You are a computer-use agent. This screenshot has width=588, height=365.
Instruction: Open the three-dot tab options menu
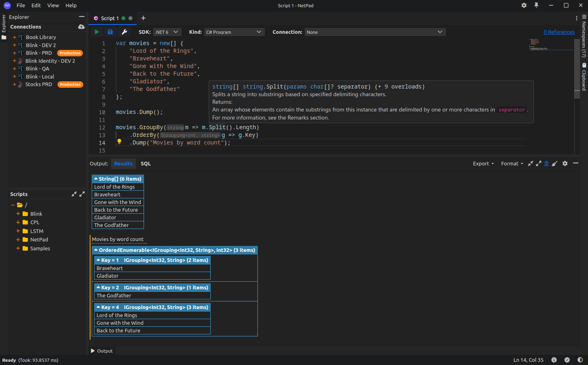(576, 18)
